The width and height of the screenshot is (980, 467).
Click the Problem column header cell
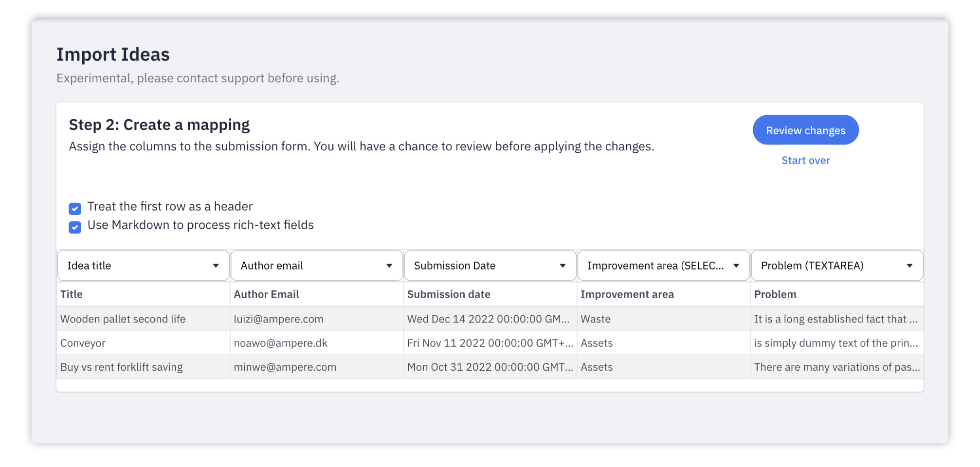(775, 294)
